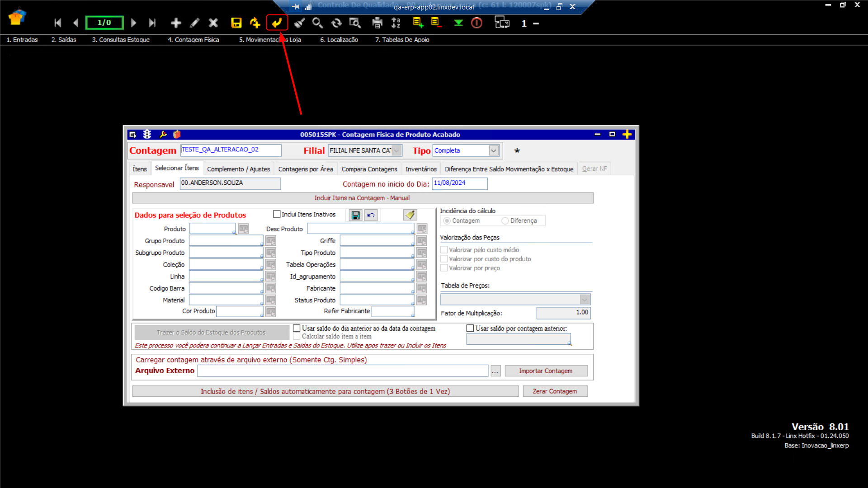Click the printer icon in toolbar
The width and height of the screenshot is (868, 488).
point(377,23)
